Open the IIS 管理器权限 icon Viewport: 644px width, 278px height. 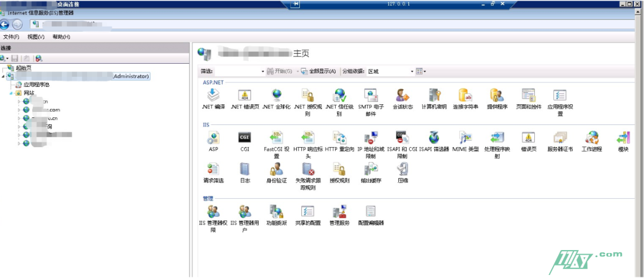pyautogui.click(x=213, y=211)
